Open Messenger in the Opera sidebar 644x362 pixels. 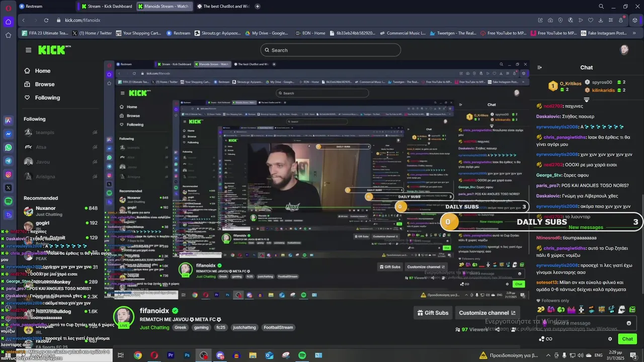click(8, 134)
